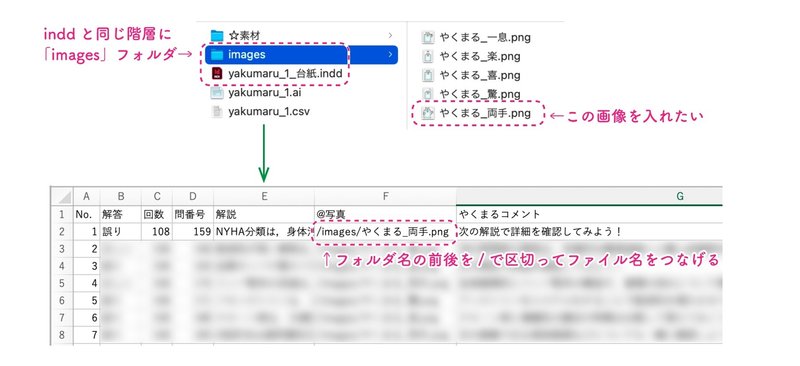Select row 2 header
The height and width of the screenshot is (366, 800).
tap(62, 232)
